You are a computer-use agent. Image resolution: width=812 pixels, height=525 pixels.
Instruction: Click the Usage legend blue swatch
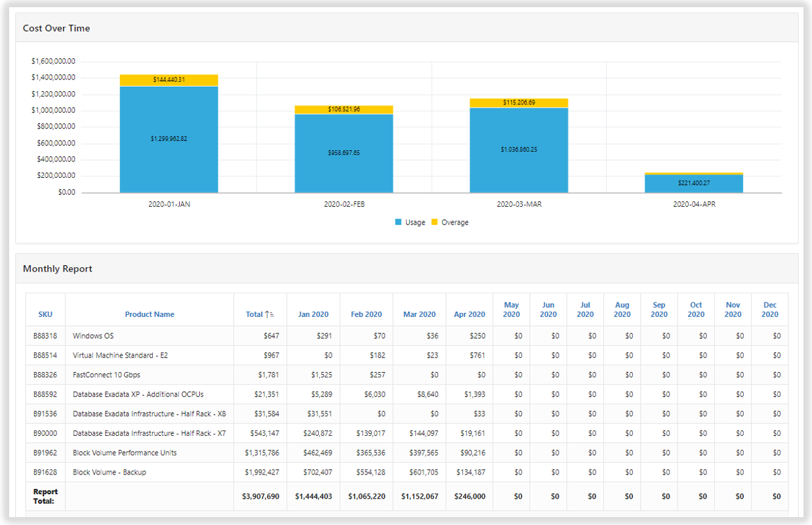point(398,222)
